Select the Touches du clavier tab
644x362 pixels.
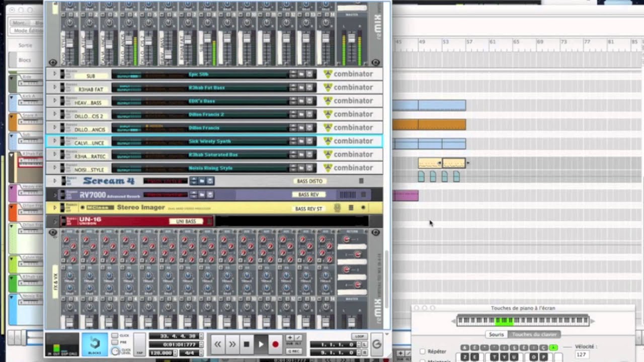point(534,334)
